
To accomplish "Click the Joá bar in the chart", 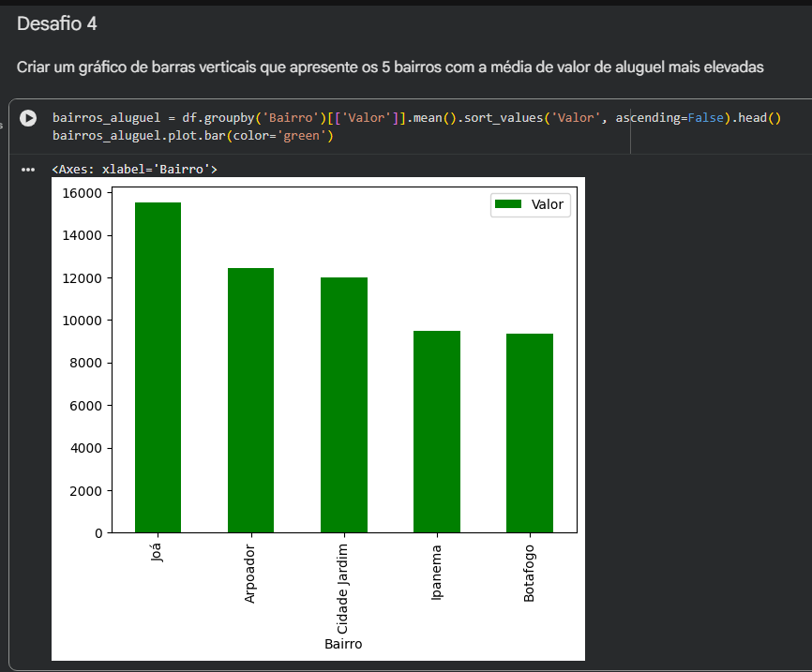I will pyautogui.click(x=158, y=367).
